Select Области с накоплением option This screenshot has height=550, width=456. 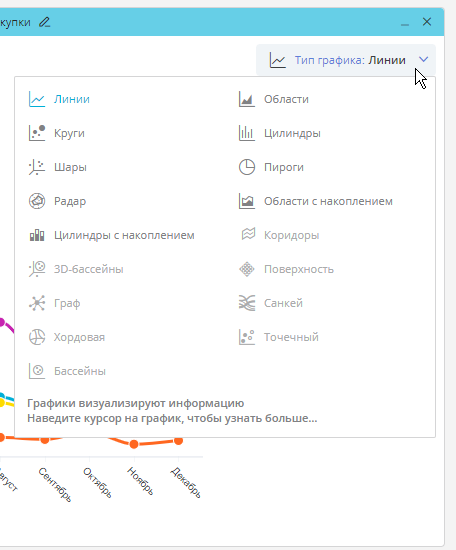[316, 201]
